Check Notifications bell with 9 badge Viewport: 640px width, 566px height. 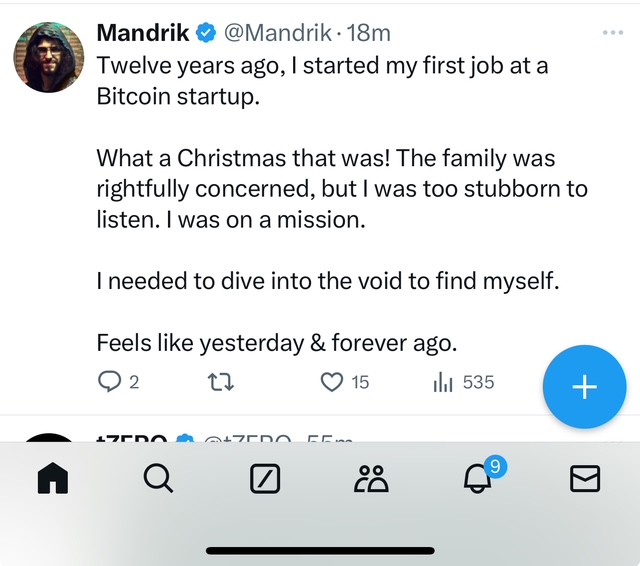[479, 479]
